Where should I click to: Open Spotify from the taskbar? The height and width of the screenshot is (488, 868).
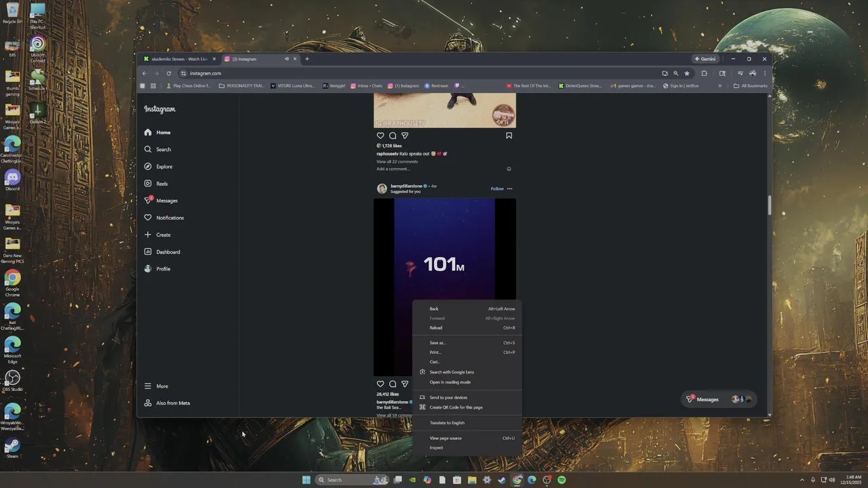(561, 480)
